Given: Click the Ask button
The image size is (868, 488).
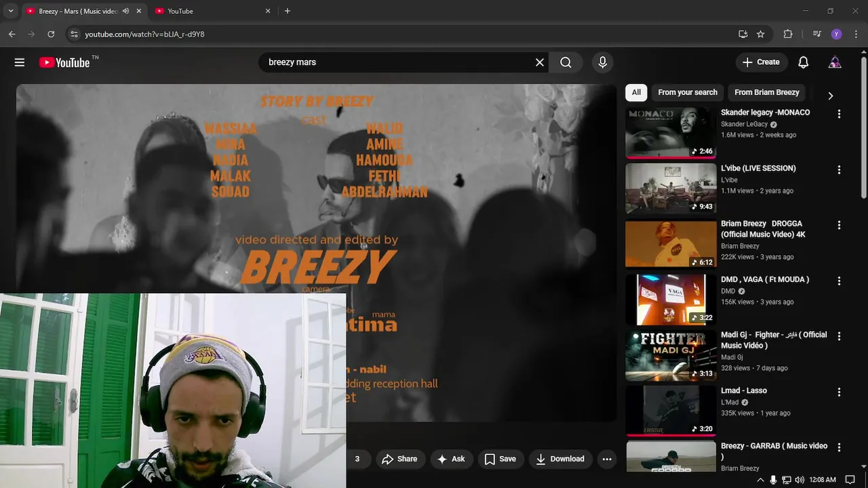Looking at the screenshot, I should (451, 459).
